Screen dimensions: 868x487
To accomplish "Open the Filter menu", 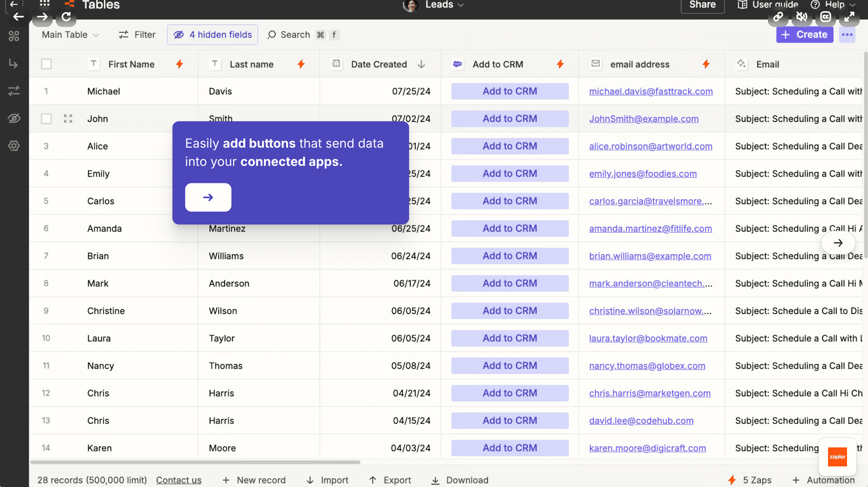I will 137,35.
